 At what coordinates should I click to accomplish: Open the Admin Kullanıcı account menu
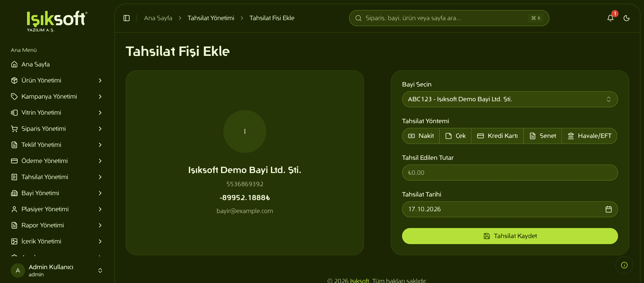point(57,270)
